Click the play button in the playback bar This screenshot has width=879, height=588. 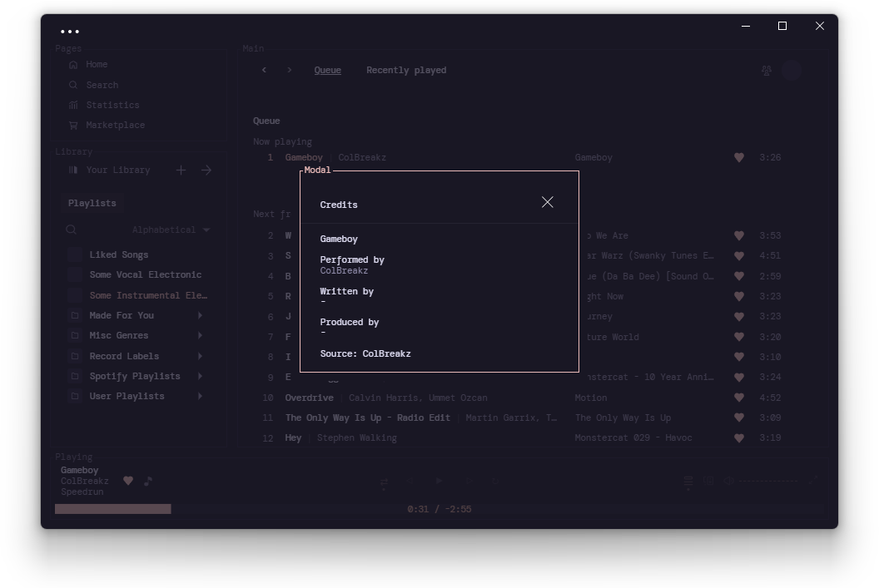click(439, 481)
